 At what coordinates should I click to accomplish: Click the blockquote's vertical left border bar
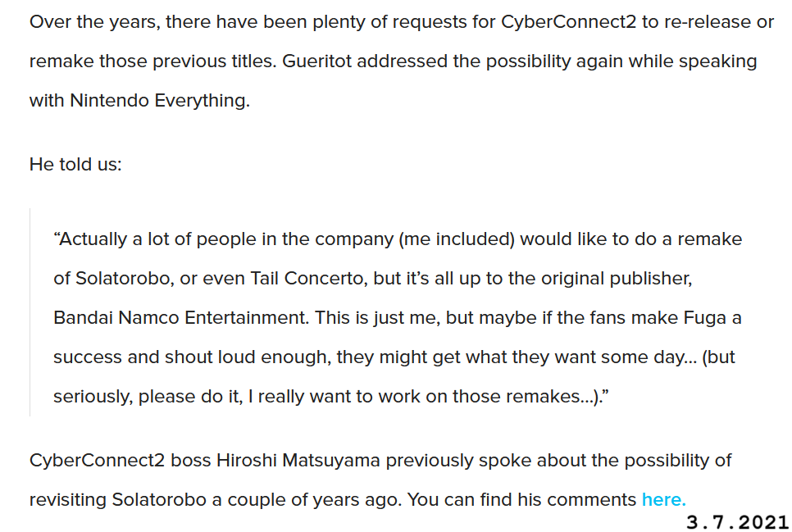coord(30,312)
